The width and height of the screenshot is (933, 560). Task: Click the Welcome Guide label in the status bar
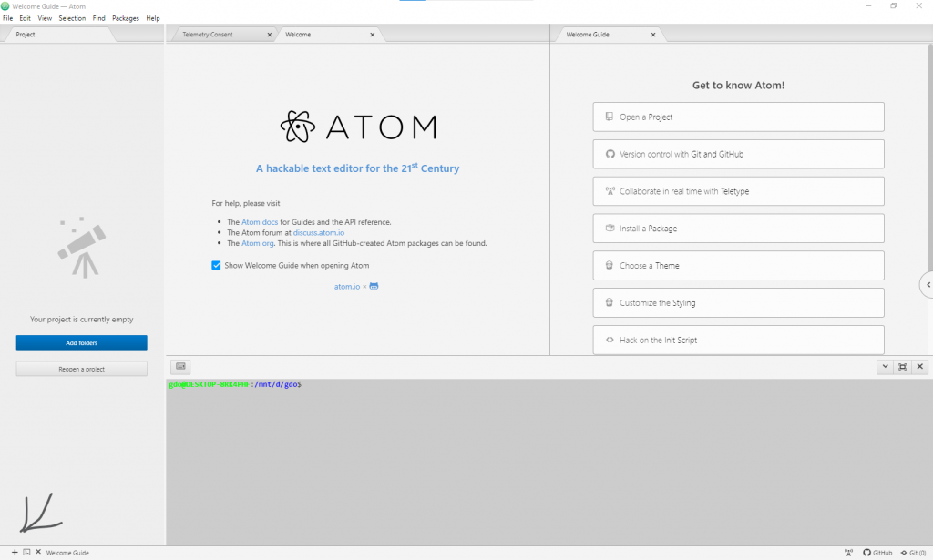click(x=67, y=553)
